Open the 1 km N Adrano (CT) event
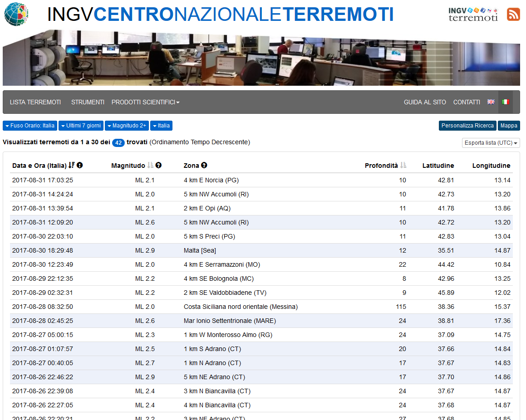This screenshot has width=526, height=420. click(x=212, y=363)
